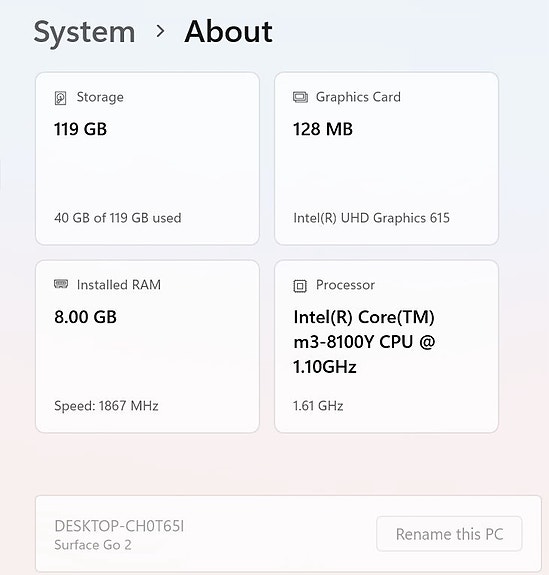Screen dimensions: 549x575
Task: Click the Intel Core m3-8100Y processor name
Action: (364, 342)
